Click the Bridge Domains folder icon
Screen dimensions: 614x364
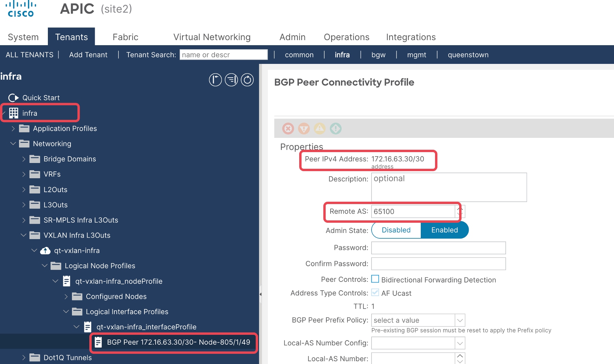tap(35, 159)
